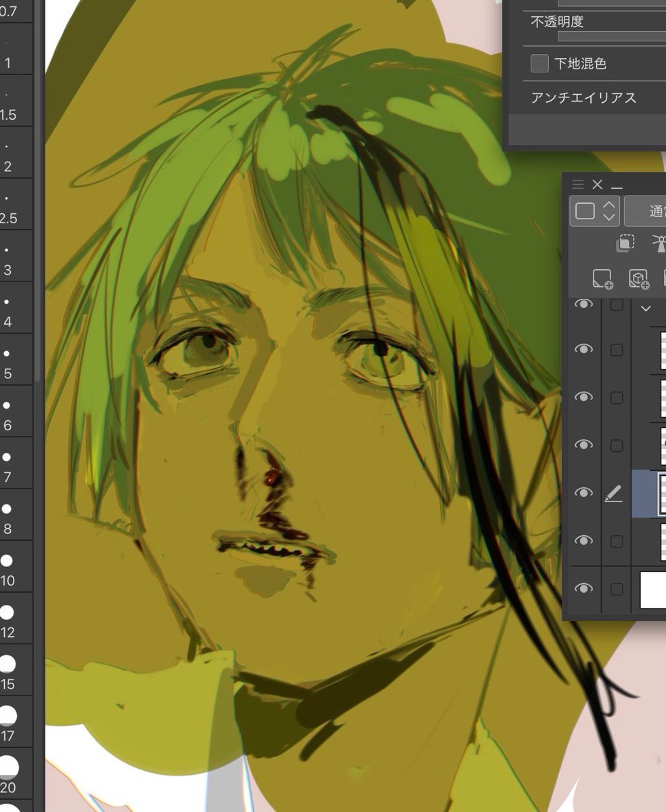Click the pen icon on the active layer
The image size is (666, 812).
(613, 494)
